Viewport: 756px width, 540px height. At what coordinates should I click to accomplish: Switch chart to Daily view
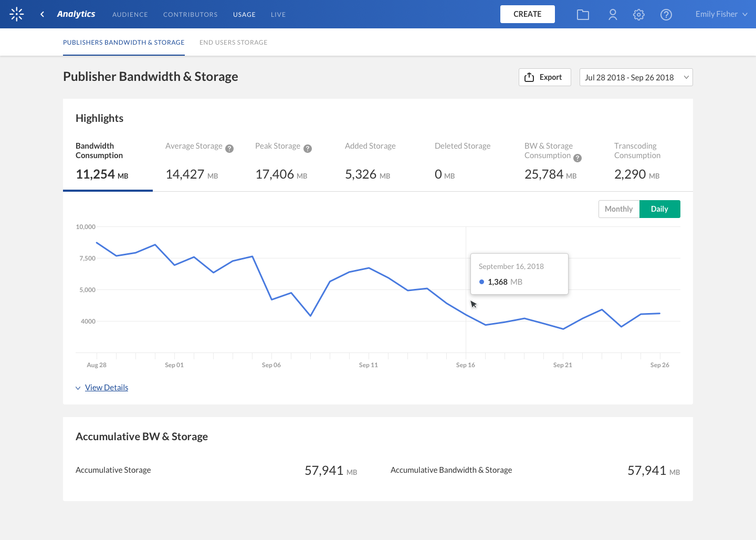tap(659, 209)
